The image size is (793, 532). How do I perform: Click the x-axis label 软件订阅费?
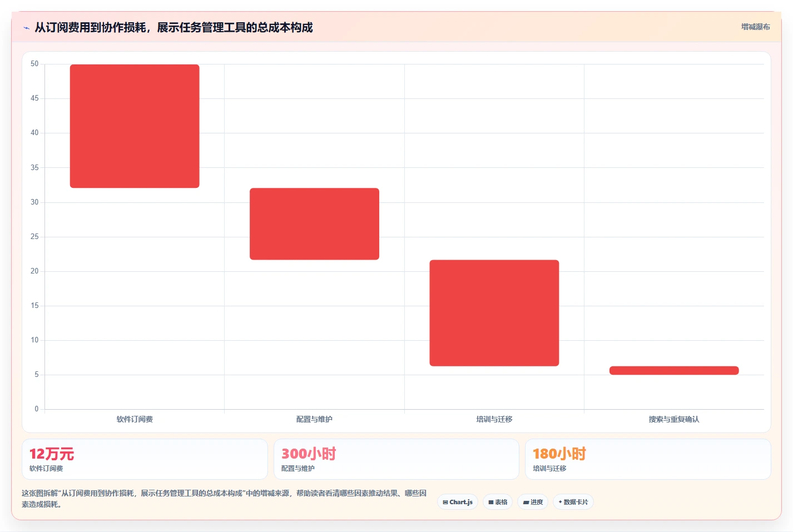[135, 419]
